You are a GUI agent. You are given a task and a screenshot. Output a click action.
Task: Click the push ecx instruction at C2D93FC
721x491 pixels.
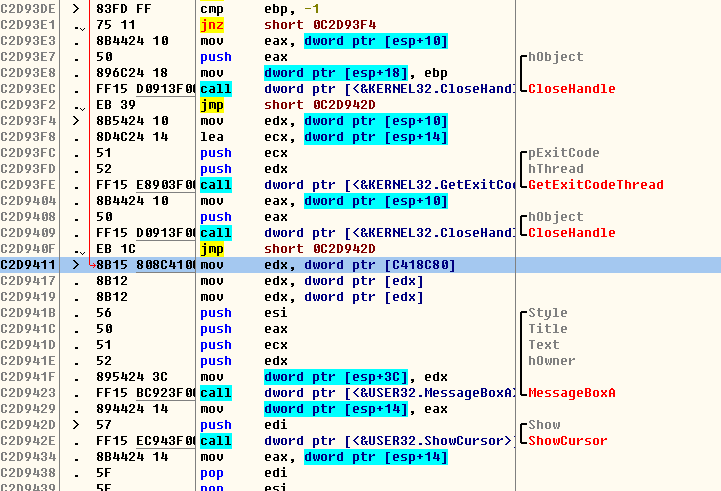(x=244, y=153)
